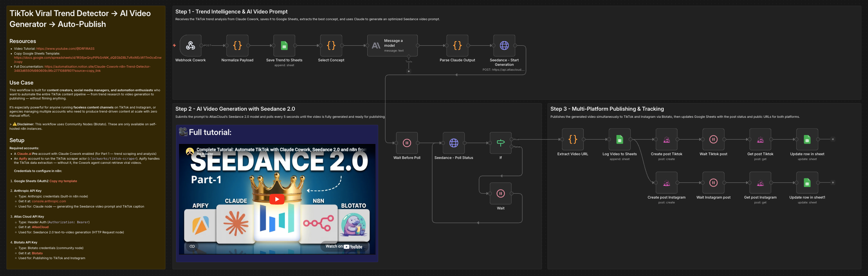Play the Seedance 2.0 tutorial video
Screen dimensions: 868x276
(277, 199)
